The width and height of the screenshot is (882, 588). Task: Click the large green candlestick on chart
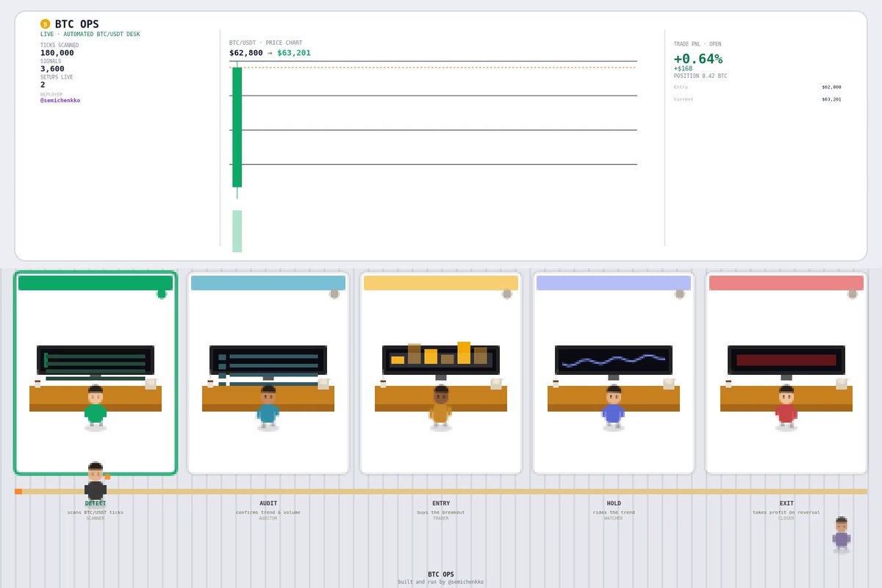[x=237, y=127]
